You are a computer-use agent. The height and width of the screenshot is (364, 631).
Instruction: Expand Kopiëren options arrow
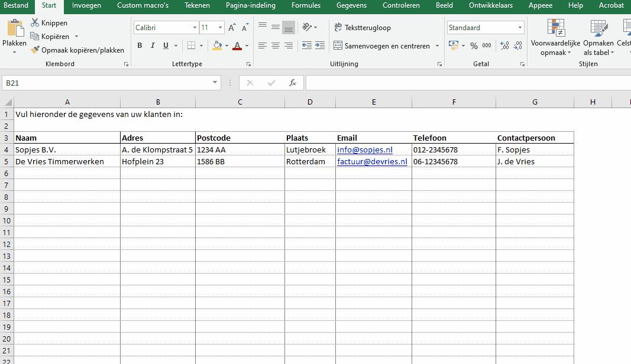click(76, 37)
